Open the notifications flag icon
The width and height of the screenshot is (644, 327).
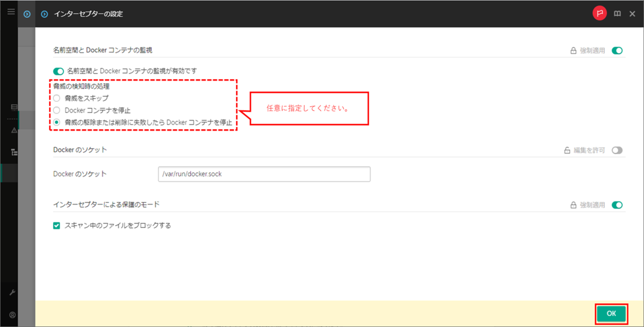pyautogui.click(x=600, y=12)
